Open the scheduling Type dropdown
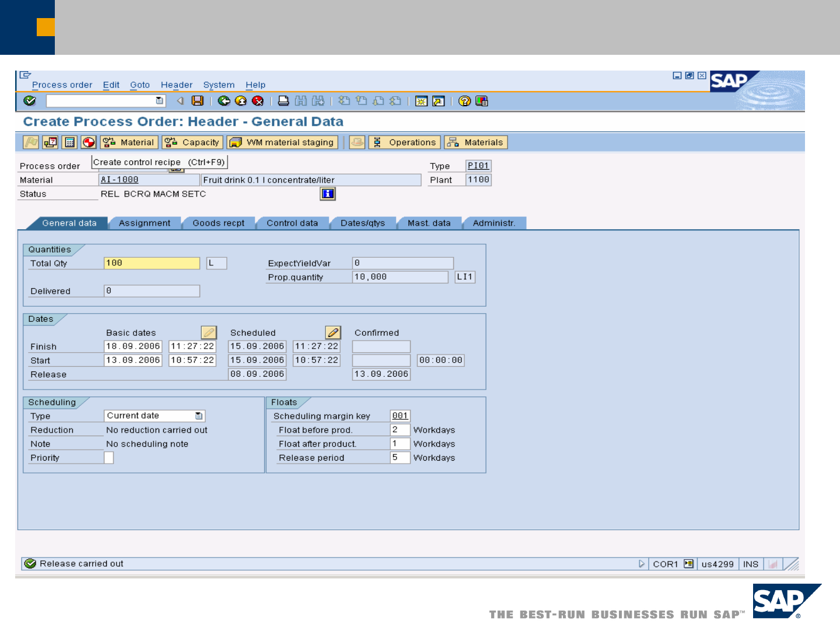The image size is (840, 621). click(199, 416)
